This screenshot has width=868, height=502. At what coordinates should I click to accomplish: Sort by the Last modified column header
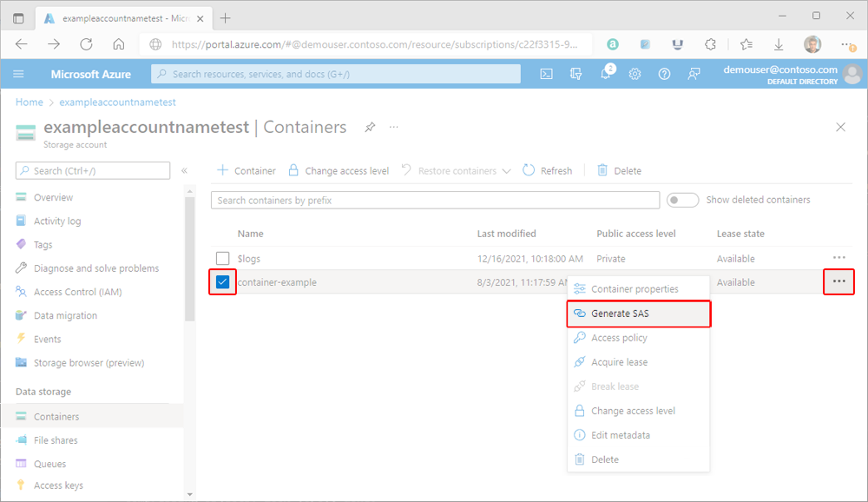coord(507,234)
